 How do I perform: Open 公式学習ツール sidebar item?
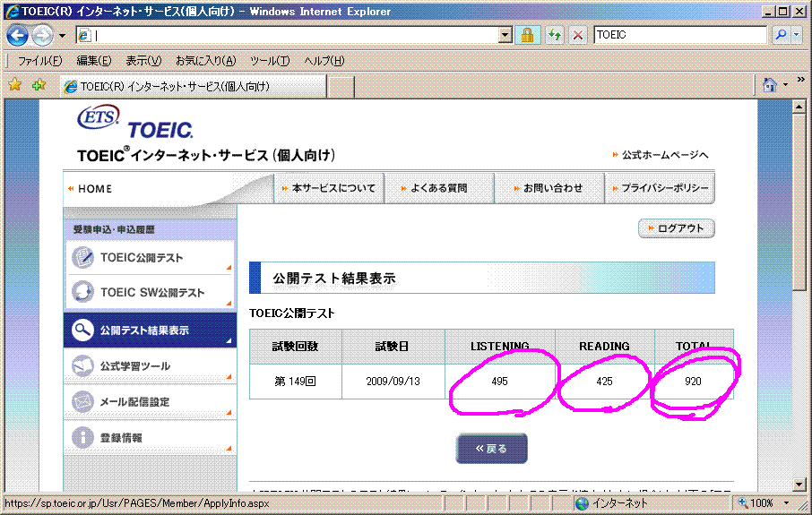(x=150, y=366)
